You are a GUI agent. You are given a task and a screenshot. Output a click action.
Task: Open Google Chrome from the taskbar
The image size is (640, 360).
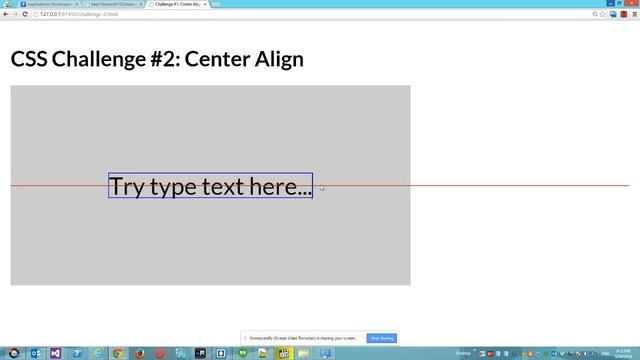point(118,353)
